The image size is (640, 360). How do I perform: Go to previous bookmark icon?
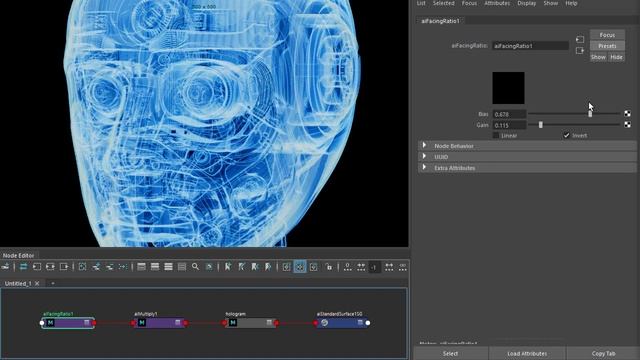(x=255, y=267)
